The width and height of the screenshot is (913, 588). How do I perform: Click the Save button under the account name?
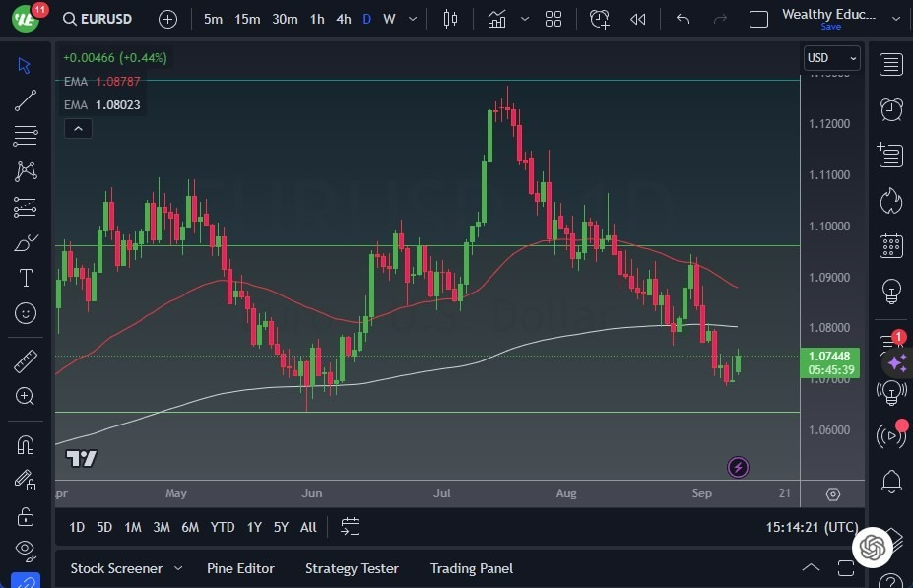point(832,27)
